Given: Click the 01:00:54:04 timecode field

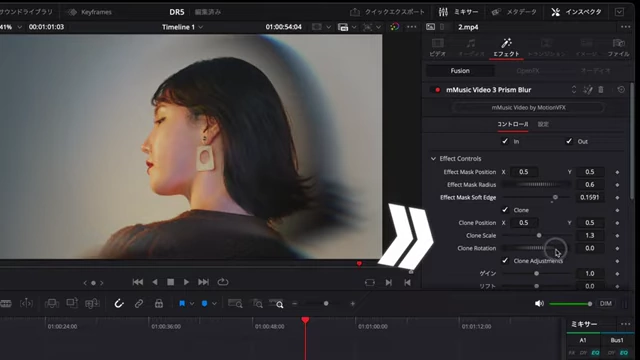Looking at the screenshot, I should (283, 27).
